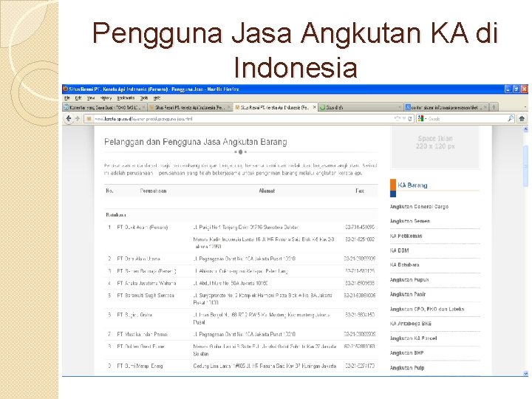The width and height of the screenshot is (532, 399).
Task: Click the page scrollbar's down arrow
Action: pyautogui.click(x=525, y=373)
